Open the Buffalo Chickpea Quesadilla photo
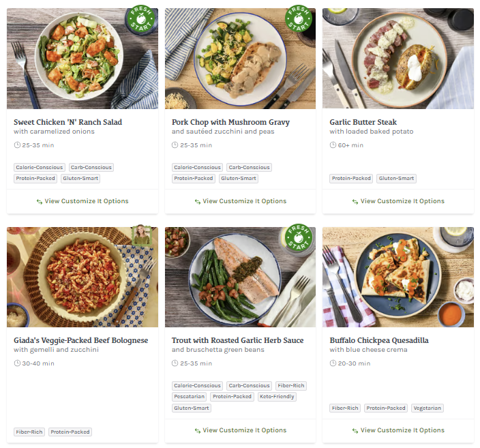480x448 pixels. (x=397, y=277)
